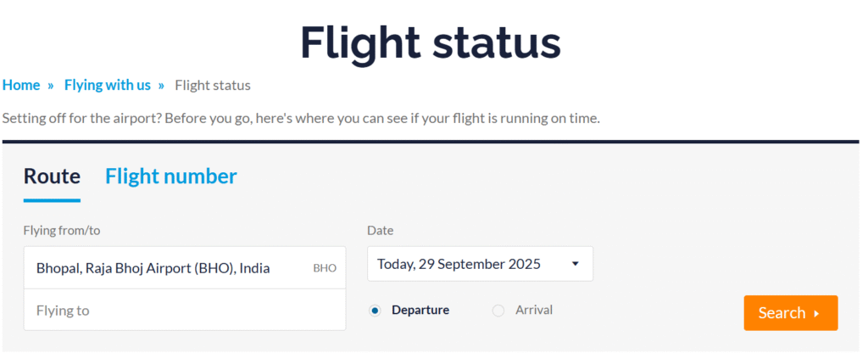This screenshot has width=868, height=353.
Task: Click the separator after Flying with us
Action: point(161,85)
